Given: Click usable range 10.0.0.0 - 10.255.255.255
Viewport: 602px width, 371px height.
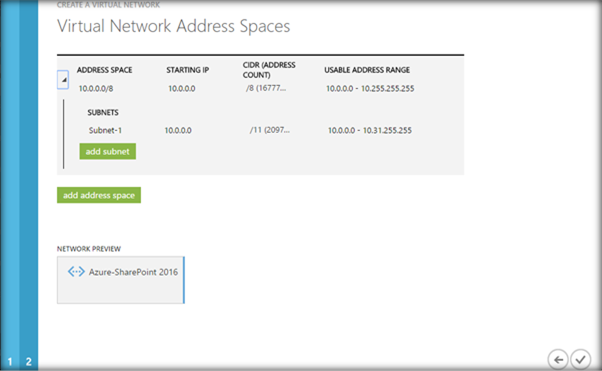Looking at the screenshot, I should 370,89.
